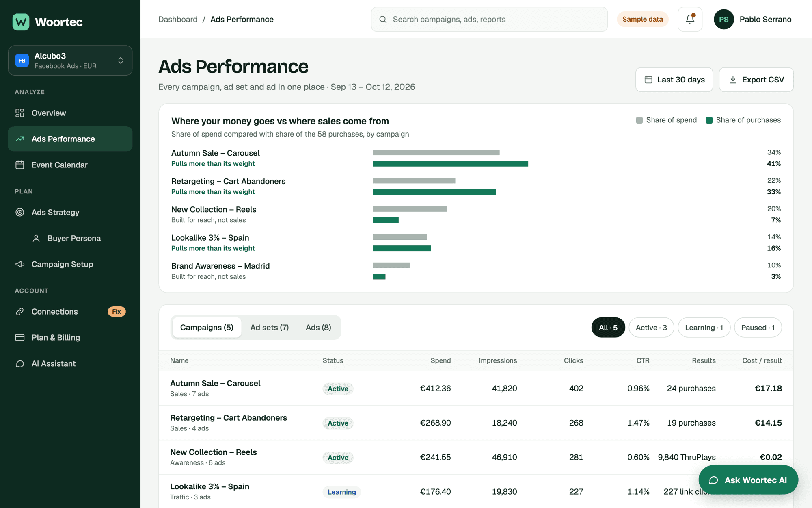Open the Ask Woortec AI chat
Image resolution: width=812 pixels, height=508 pixels.
(x=748, y=480)
